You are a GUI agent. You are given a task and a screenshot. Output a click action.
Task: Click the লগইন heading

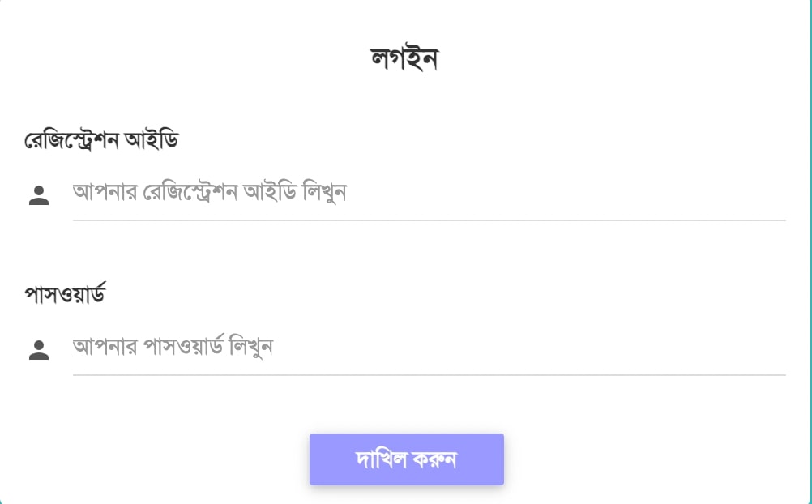pos(404,58)
